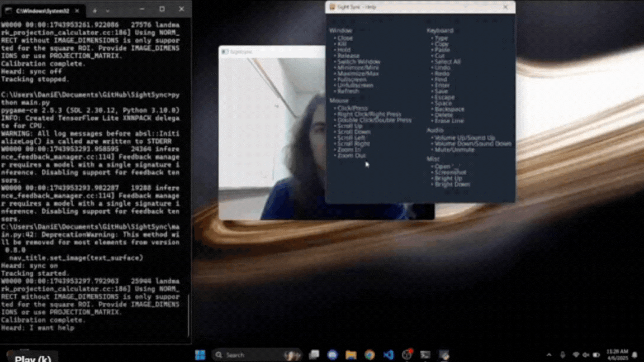Screen dimensions: 644x362
Task: Click the speaker volume icon in tray
Action: tap(586, 355)
